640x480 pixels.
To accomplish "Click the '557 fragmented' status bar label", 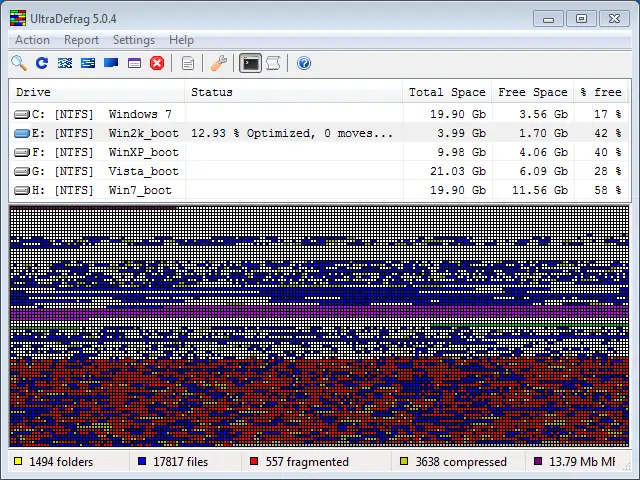I will pyautogui.click(x=307, y=462).
